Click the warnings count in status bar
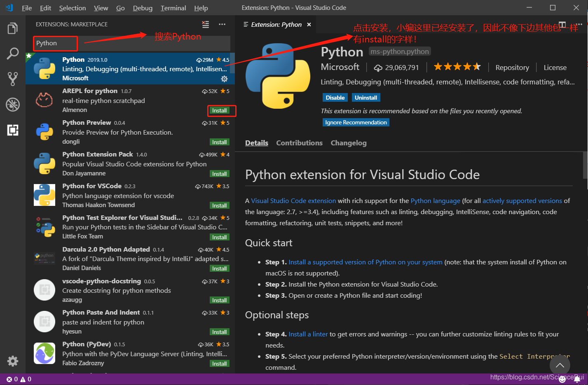Image resolution: width=588 pixels, height=385 pixels. (x=26, y=379)
